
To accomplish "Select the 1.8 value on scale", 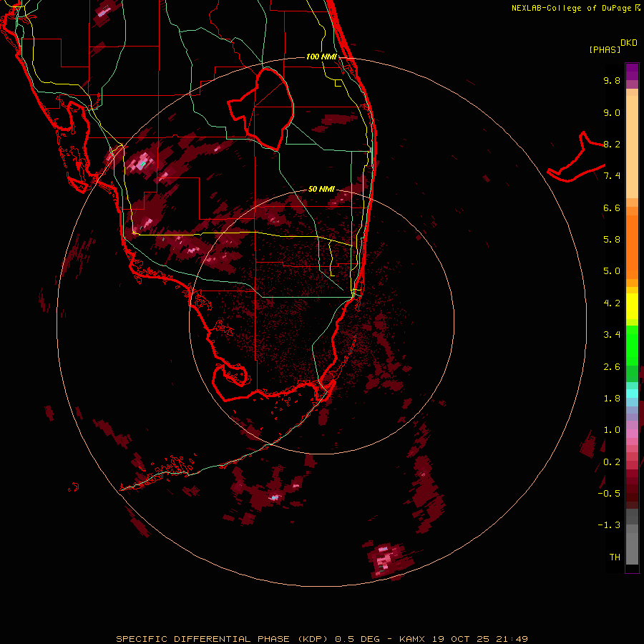I will (x=612, y=399).
